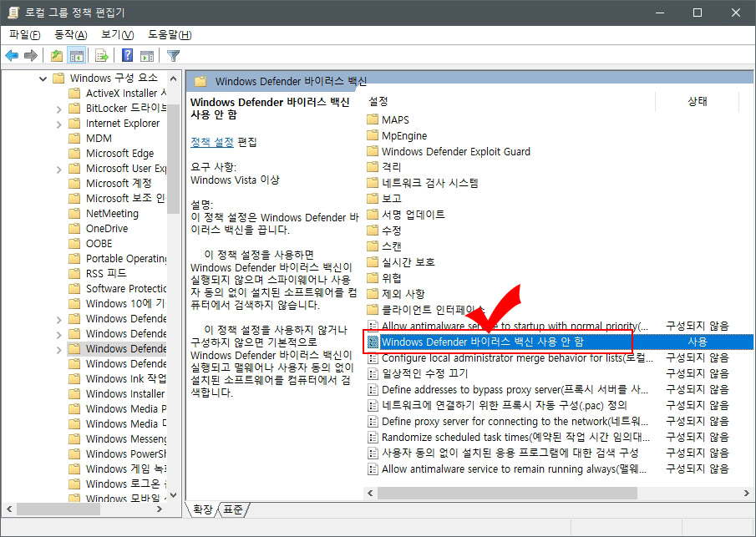The image size is (756, 537).
Task: Click the Export list toolbar icon
Action: pyautogui.click(x=101, y=56)
